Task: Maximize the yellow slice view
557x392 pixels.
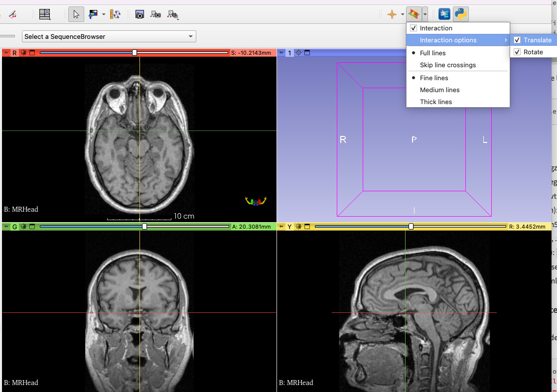Action: click(307, 226)
